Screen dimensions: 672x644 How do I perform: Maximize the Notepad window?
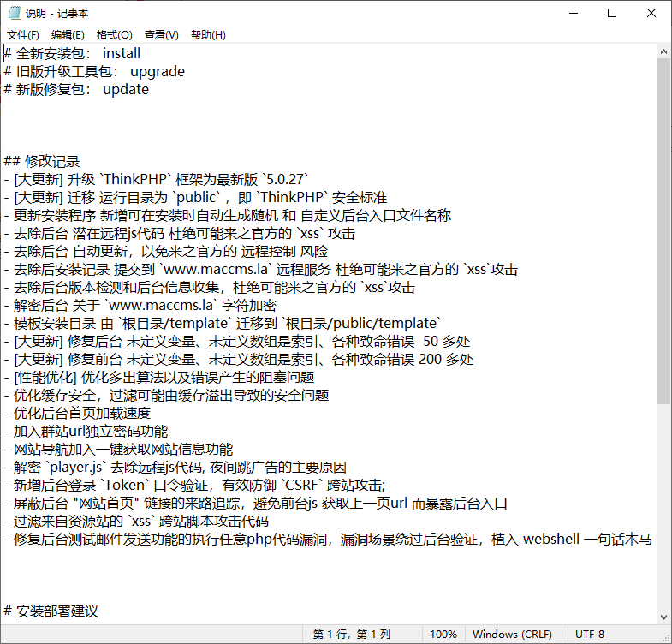[x=612, y=13]
